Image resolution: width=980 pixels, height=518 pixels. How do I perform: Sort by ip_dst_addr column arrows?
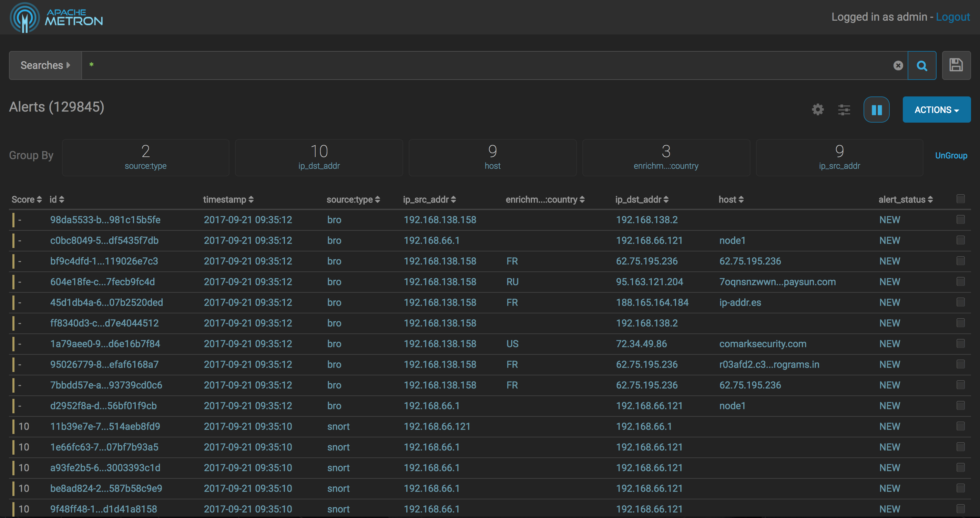pos(666,200)
